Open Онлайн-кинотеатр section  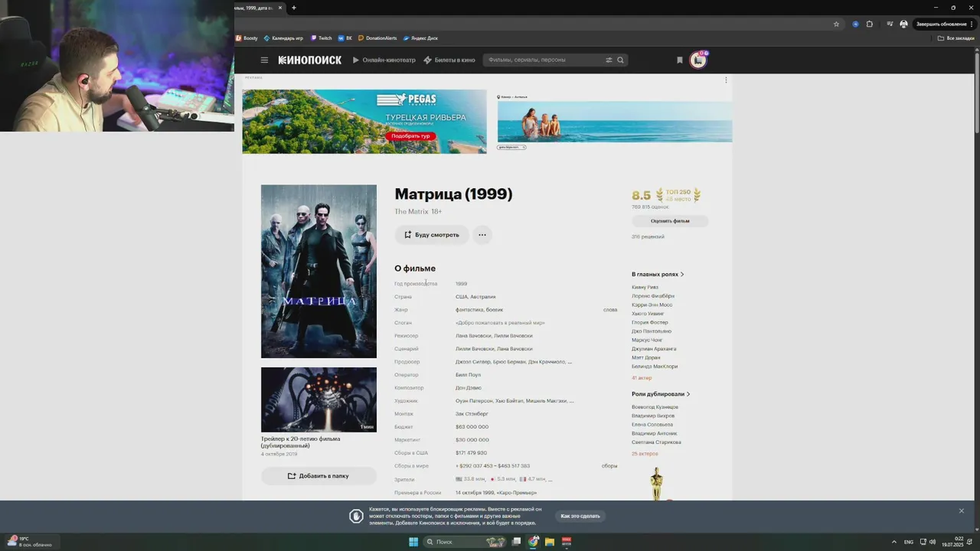pos(384,60)
